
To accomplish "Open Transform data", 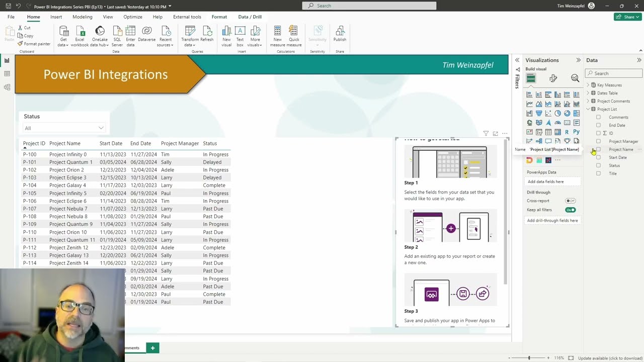I will (190, 36).
